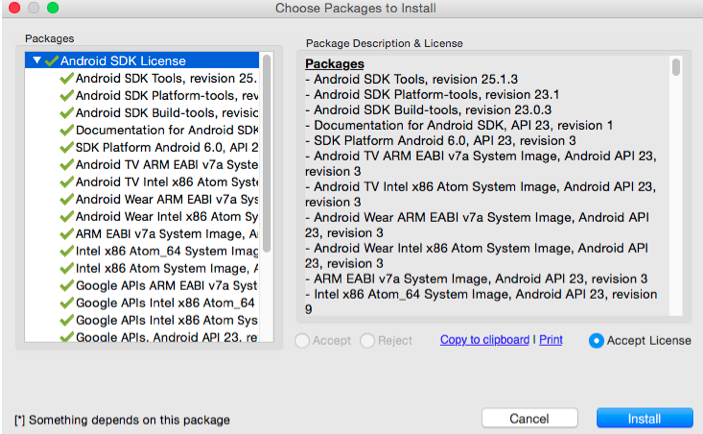Viewport: 703px width, 434px height.
Task: Select ARM EABI v7a System Image package
Action: [x=167, y=233]
